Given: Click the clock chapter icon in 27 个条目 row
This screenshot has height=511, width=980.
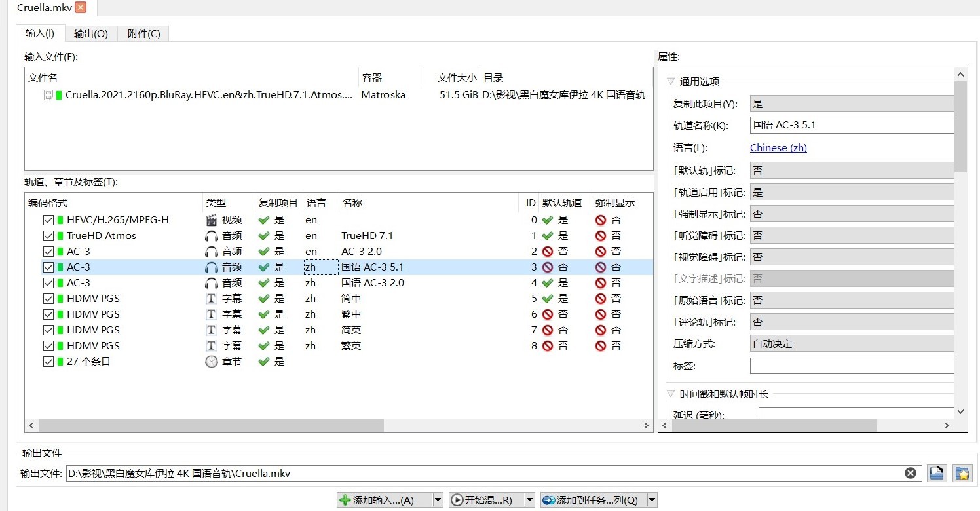Looking at the screenshot, I should [x=211, y=362].
